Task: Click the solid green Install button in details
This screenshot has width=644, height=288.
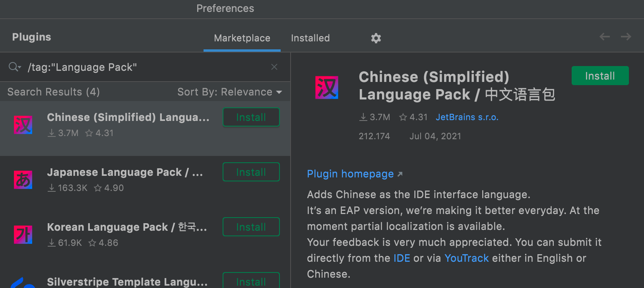Action: (600, 76)
